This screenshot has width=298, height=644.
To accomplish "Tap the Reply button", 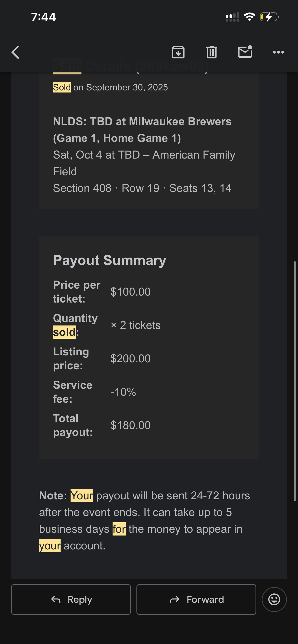I will point(71,599).
